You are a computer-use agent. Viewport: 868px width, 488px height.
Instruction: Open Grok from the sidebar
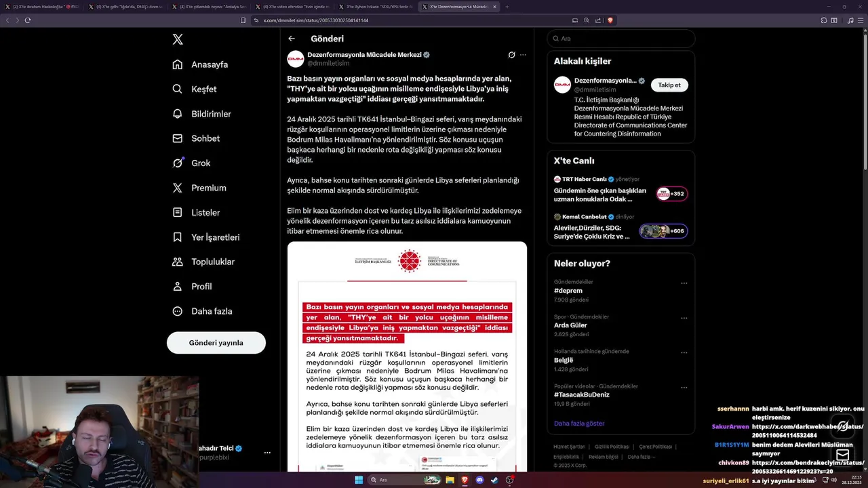(x=192, y=163)
